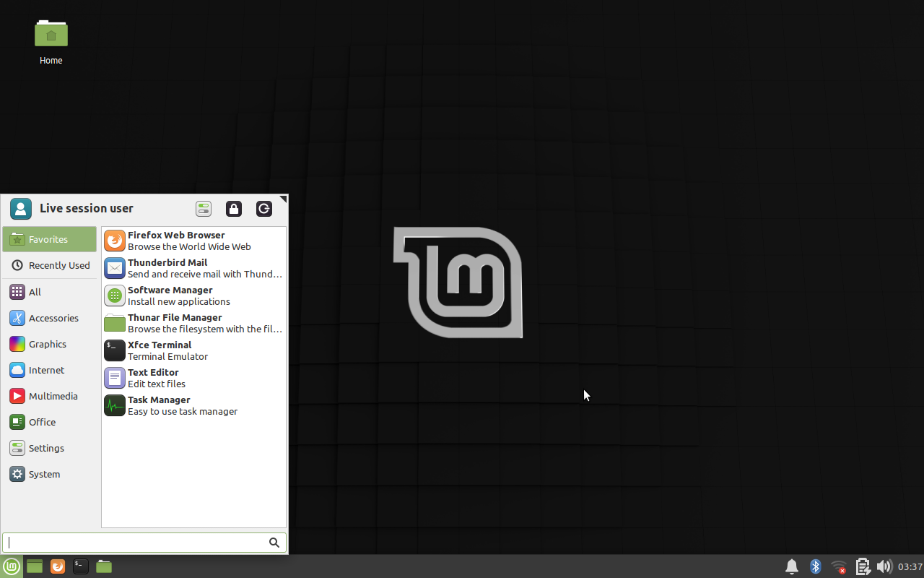Open the Graphics category

[50, 344]
